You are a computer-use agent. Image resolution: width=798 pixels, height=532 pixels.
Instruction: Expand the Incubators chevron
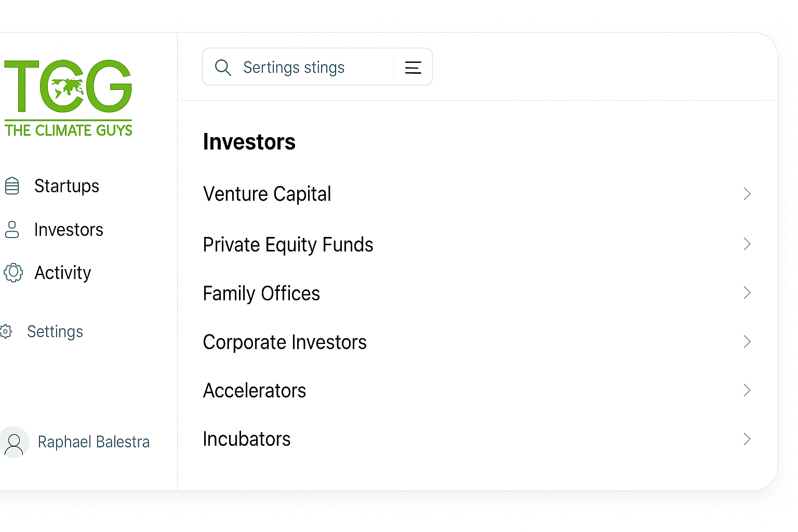tap(747, 439)
